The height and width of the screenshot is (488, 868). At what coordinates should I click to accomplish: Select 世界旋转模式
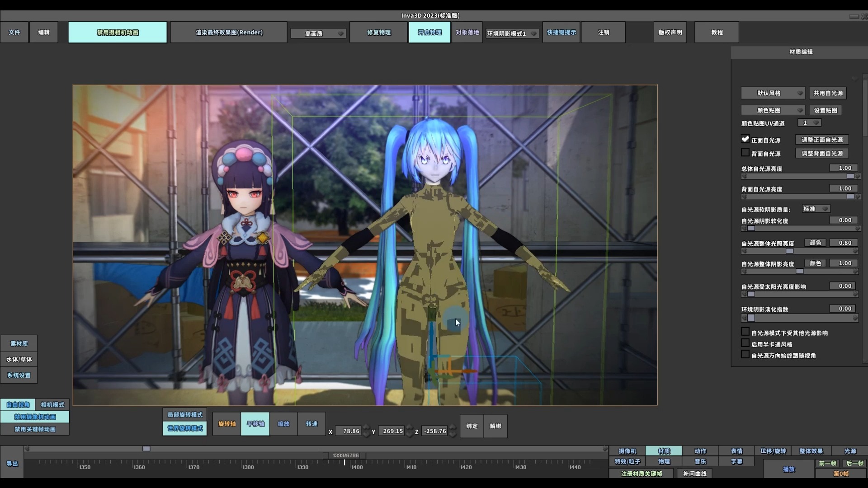[185, 428]
